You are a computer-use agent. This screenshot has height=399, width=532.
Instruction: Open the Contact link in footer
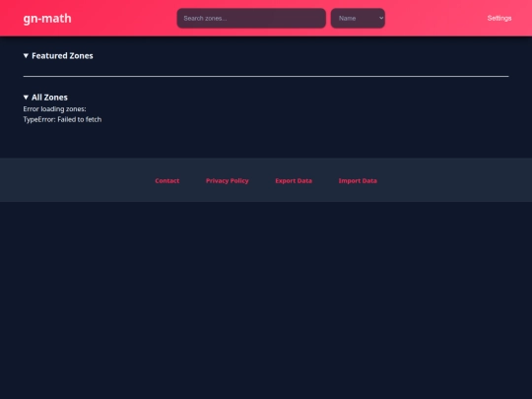[166, 181]
